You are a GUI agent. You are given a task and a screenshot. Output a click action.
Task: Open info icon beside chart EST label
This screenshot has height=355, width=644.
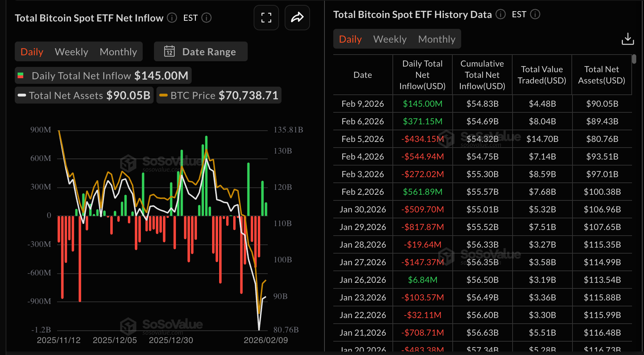point(206,18)
